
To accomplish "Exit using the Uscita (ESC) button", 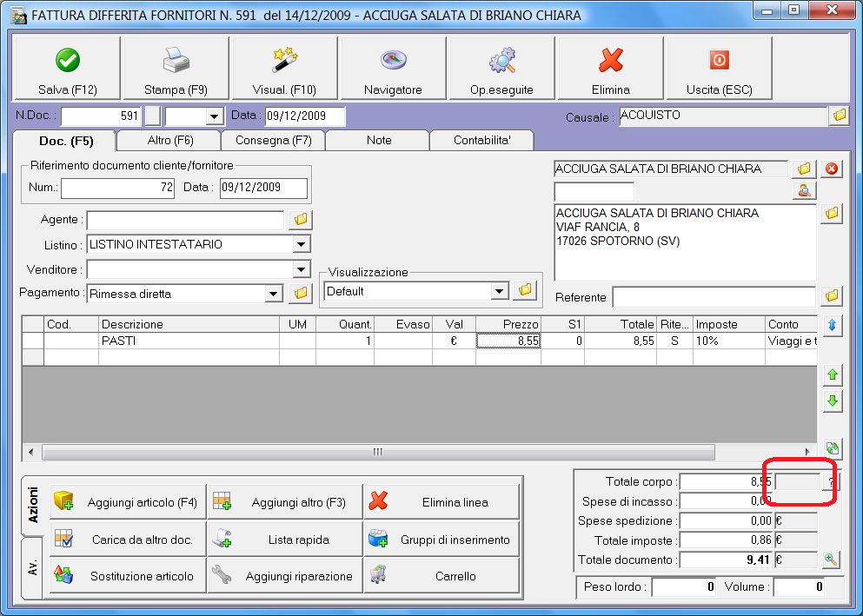I will [x=719, y=68].
